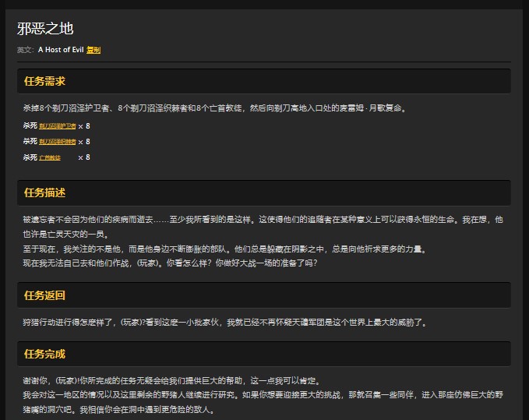This screenshot has height=420, width=529.
Task: Click the page title 邪恶之地
Action: coord(45,29)
